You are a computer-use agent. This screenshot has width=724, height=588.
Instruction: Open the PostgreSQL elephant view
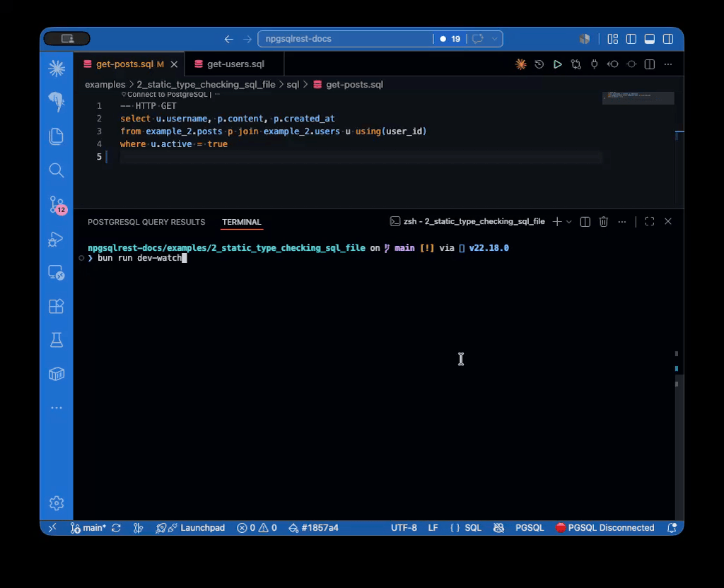[x=57, y=102]
